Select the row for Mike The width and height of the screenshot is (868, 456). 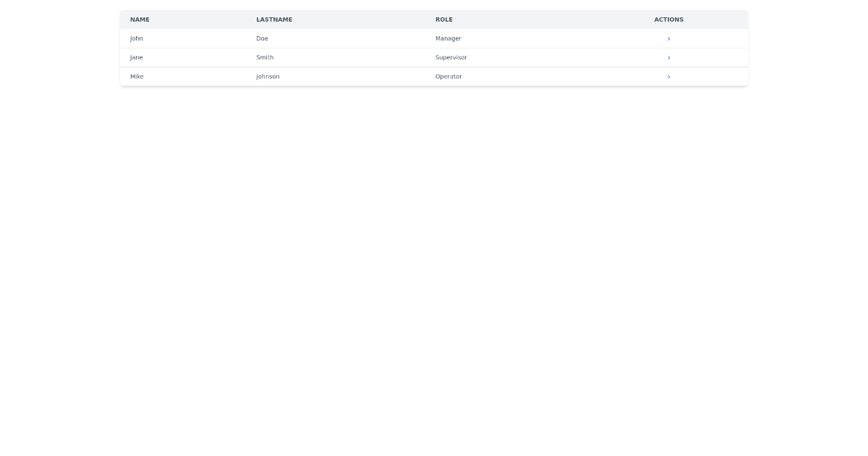[x=362, y=76]
